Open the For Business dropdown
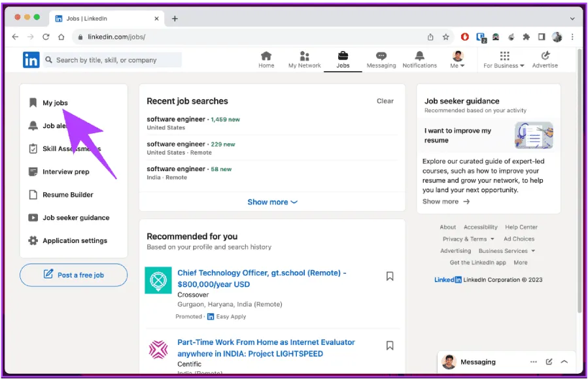 [504, 59]
